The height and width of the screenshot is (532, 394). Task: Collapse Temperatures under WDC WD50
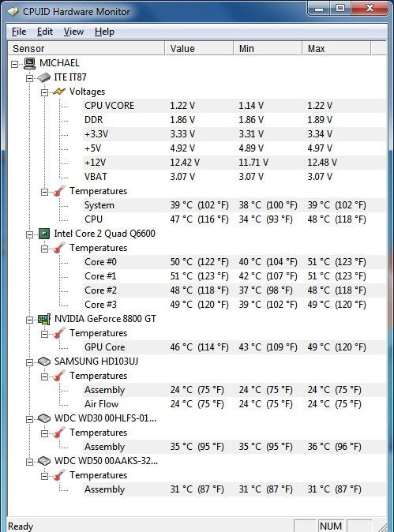click(44, 476)
